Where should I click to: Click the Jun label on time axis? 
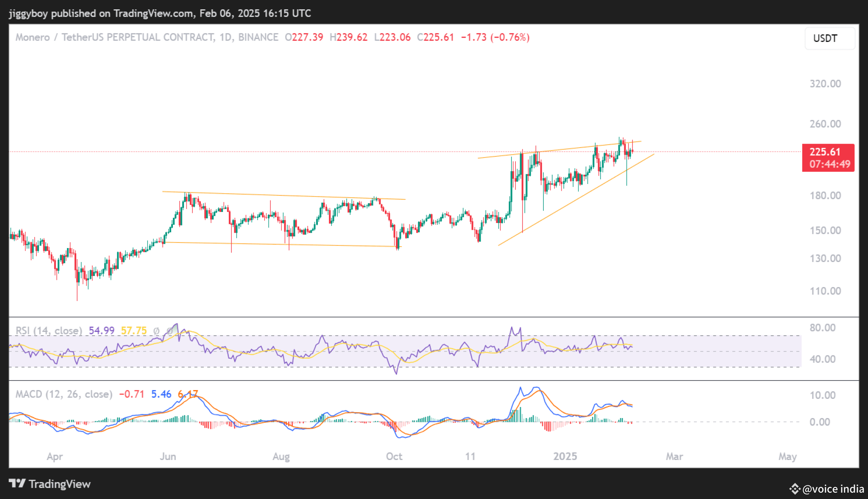[x=168, y=457]
